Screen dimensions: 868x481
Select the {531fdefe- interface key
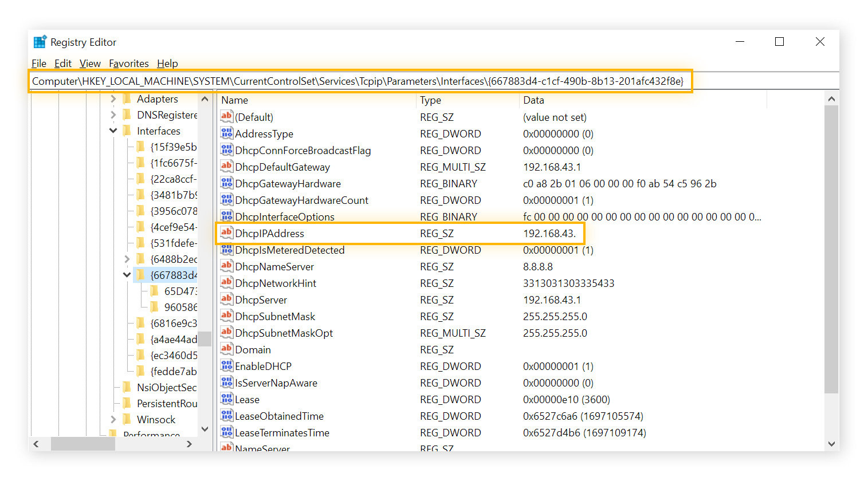174,243
